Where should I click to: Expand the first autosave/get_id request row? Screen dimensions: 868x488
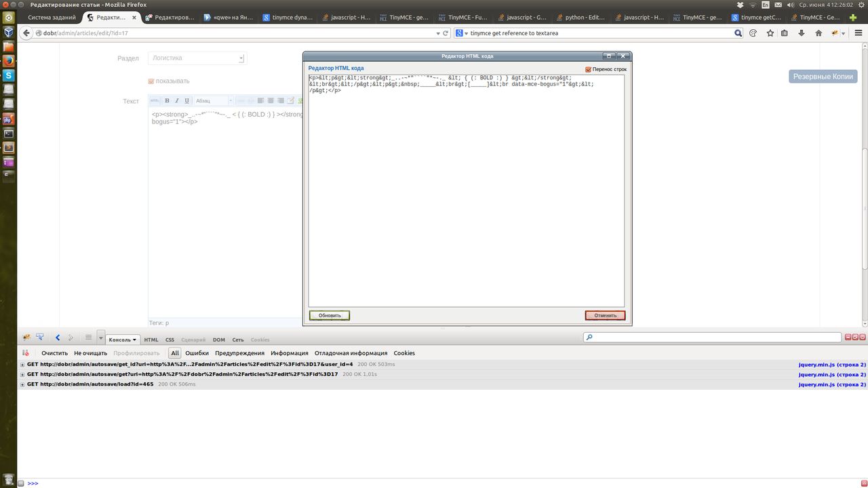(22, 364)
